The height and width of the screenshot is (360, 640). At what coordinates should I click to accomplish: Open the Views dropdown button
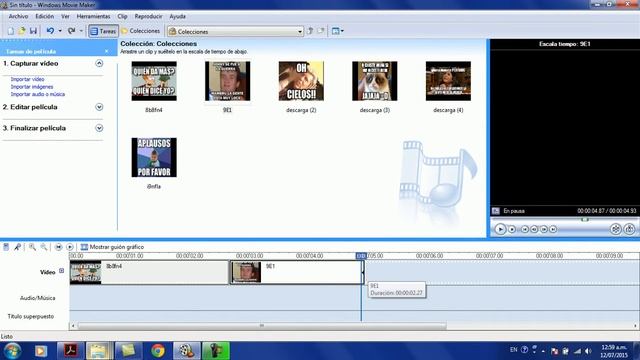coord(338,31)
